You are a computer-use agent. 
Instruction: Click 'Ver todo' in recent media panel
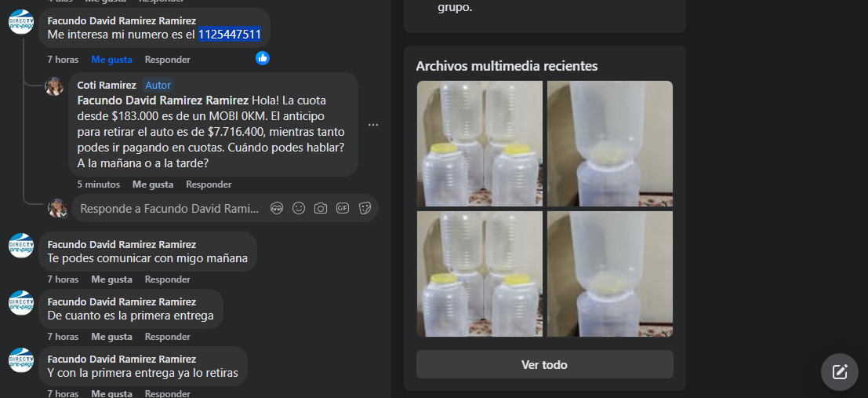pyautogui.click(x=545, y=365)
